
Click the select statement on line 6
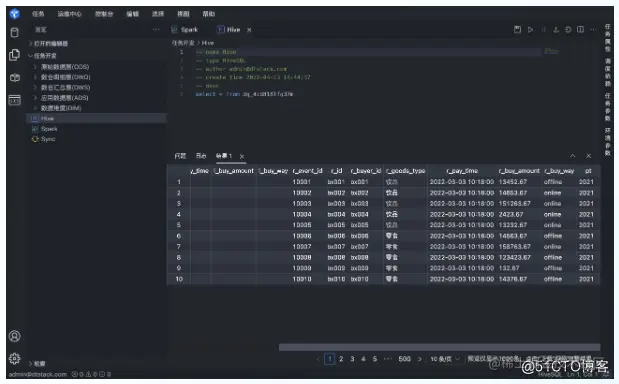tap(244, 94)
